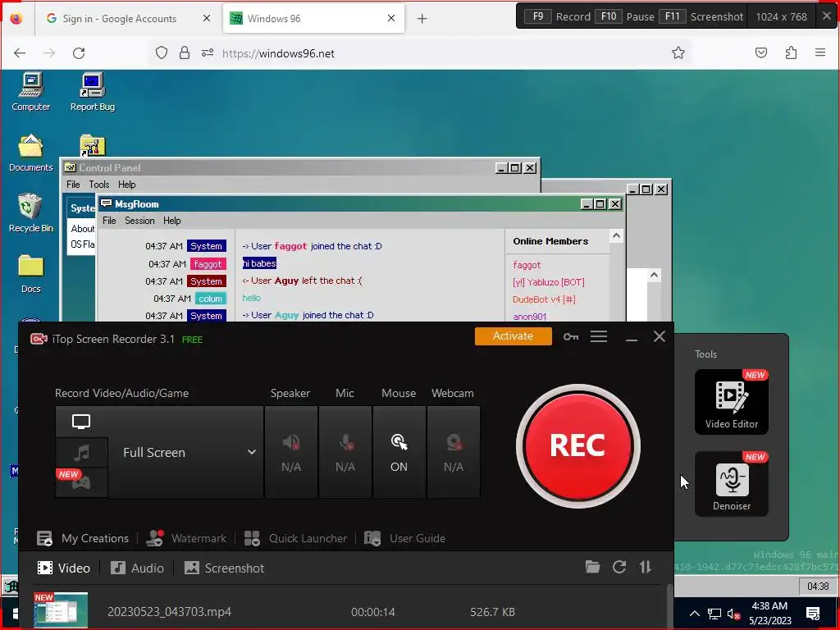Open recordings output folder icon
The height and width of the screenshot is (630, 840).
pos(592,567)
